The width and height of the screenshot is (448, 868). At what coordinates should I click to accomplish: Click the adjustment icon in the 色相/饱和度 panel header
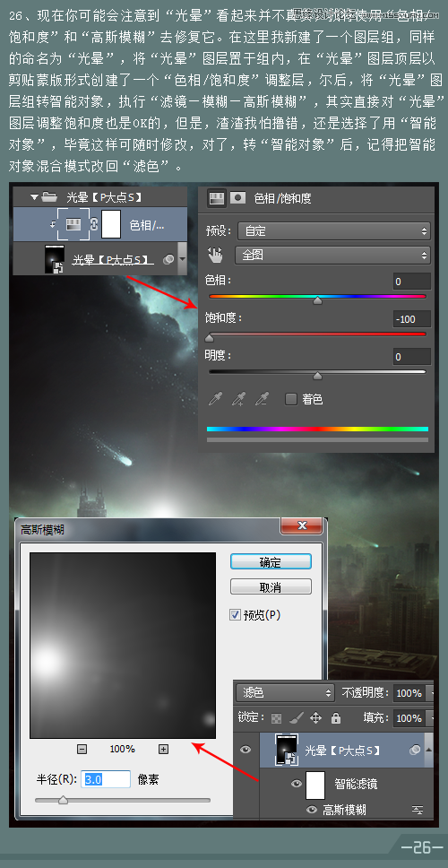coord(217,198)
